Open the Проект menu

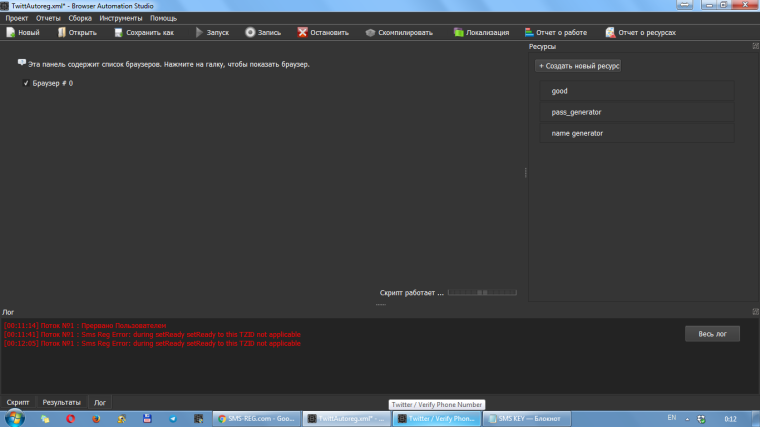tap(17, 18)
